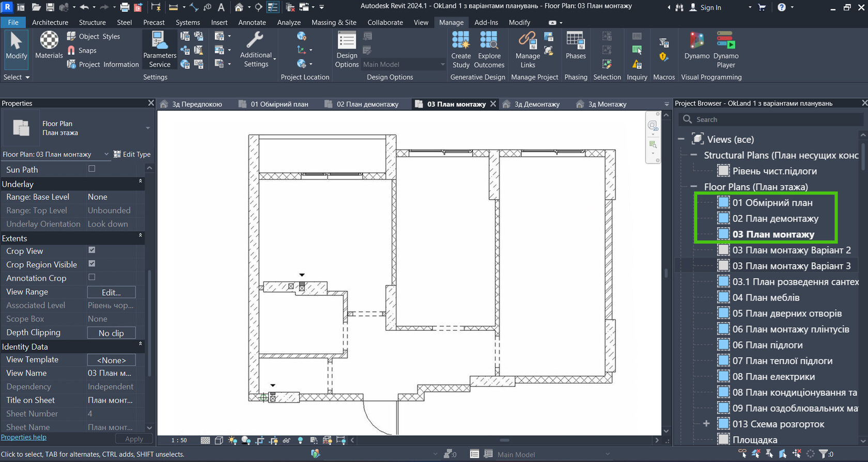Toggle the Annotation Crop checkbox
This screenshot has height=462, width=868.
[92, 277]
